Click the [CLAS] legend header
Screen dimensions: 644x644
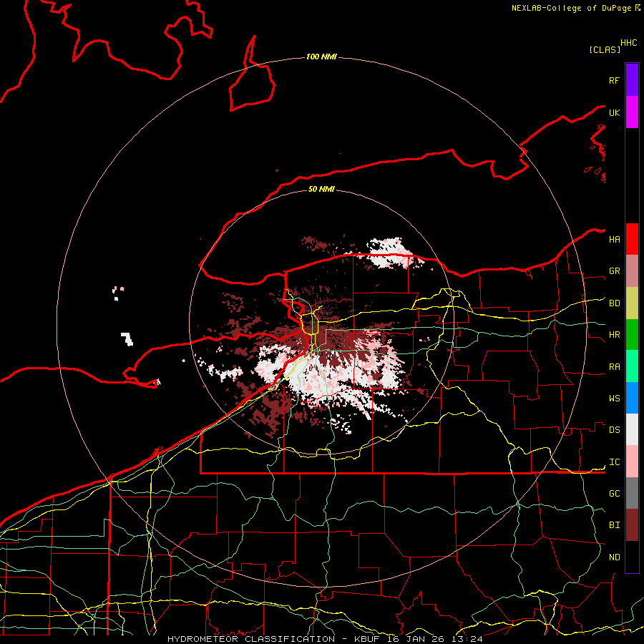click(605, 49)
